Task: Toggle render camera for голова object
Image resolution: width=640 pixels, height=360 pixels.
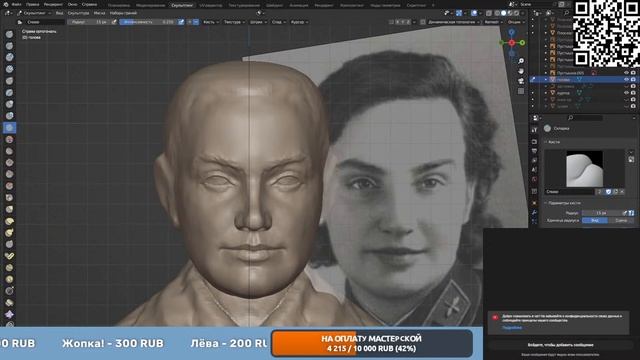Action: click(x=633, y=80)
